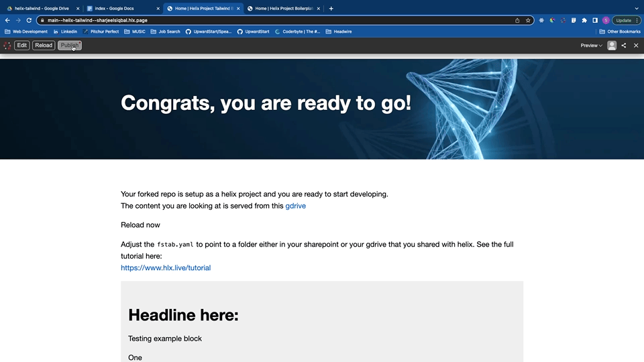Expand the Other Bookmarks folder

click(620, 32)
